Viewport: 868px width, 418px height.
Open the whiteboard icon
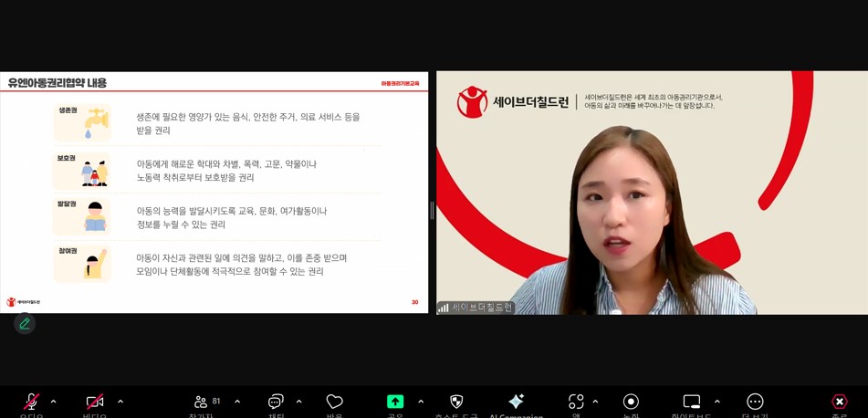[x=692, y=402]
